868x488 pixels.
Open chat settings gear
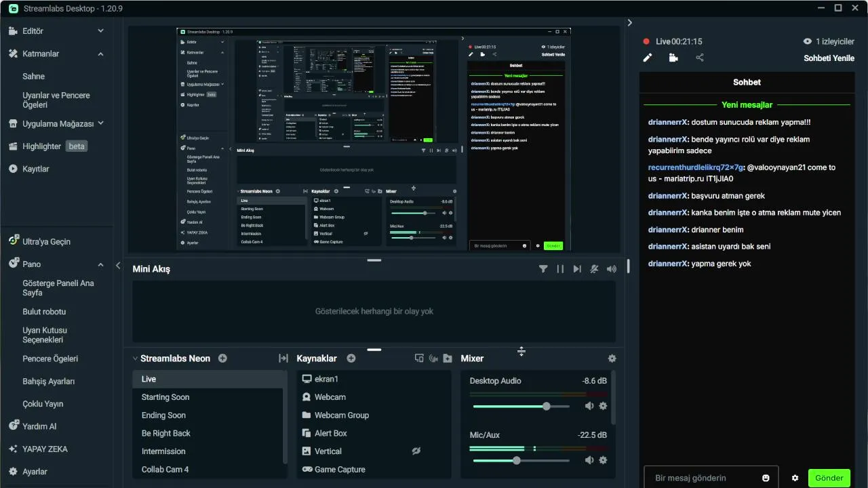coord(795,478)
